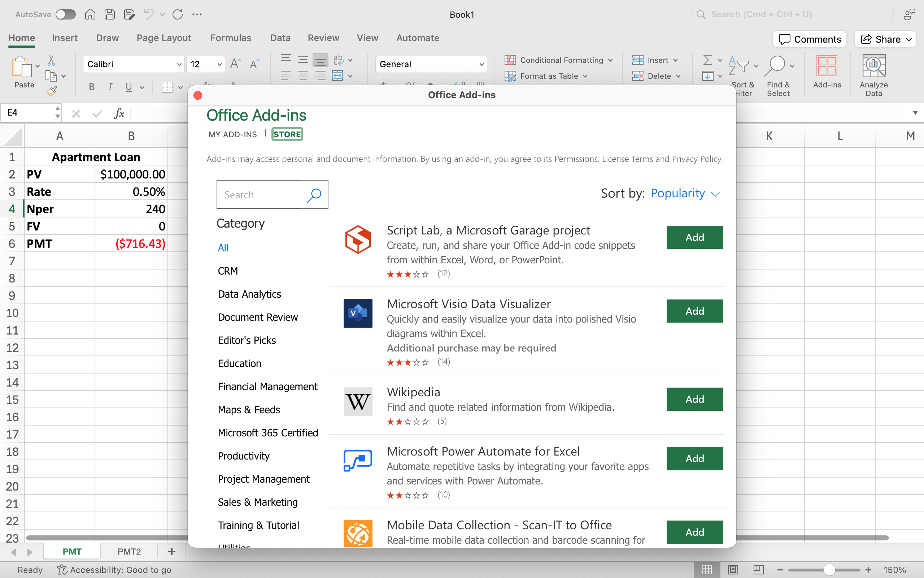Select the STORE tab
Image resolution: width=924 pixels, height=578 pixels.
pyautogui.click(x=287, y=134)
